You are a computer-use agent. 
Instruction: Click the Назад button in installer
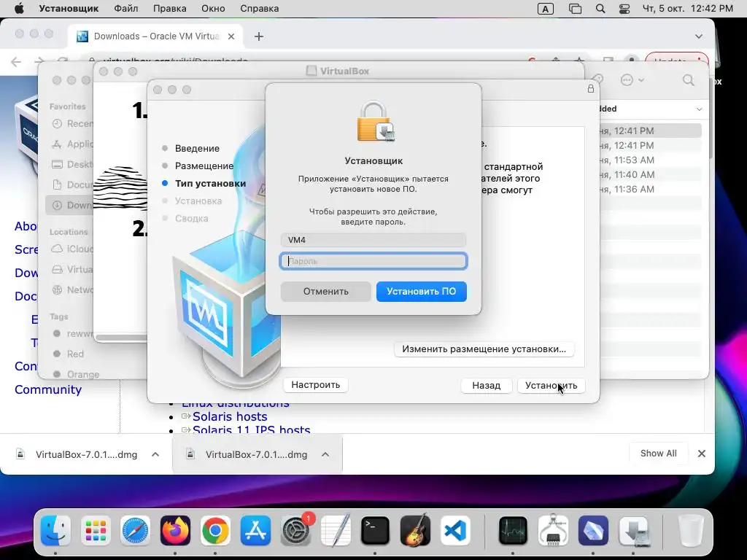(487, 385)
